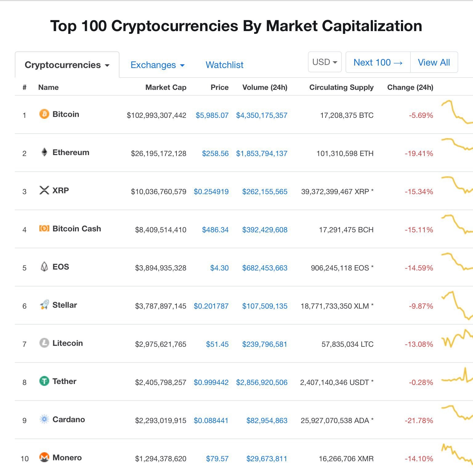Sort by the Market Cap column
This screenshot has height=476, width=473.
coord(166,87)
